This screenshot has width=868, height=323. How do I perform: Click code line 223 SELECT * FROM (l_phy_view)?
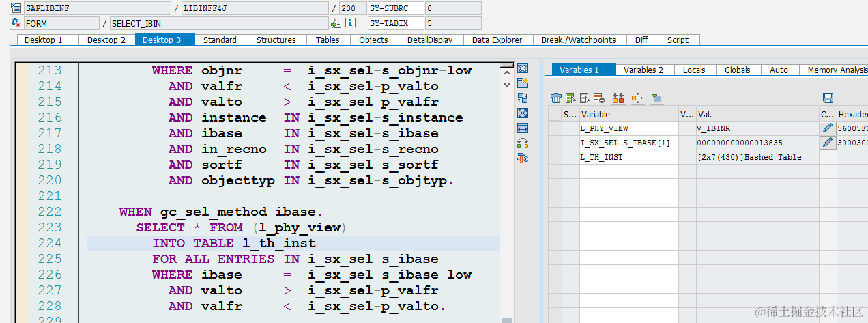coord(242,227)
